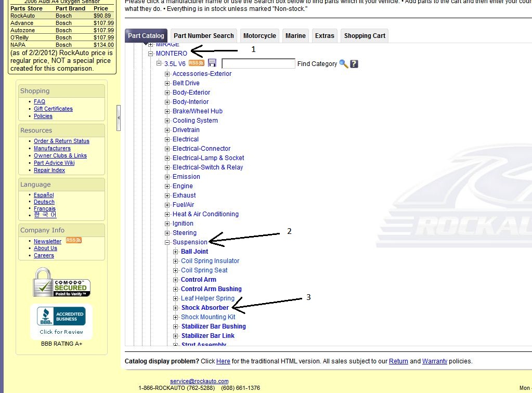This screenshot has height=393, width=532.
Task: Expand the Belt Drive category
Action: pyautogui.click(x=167, y=83)
